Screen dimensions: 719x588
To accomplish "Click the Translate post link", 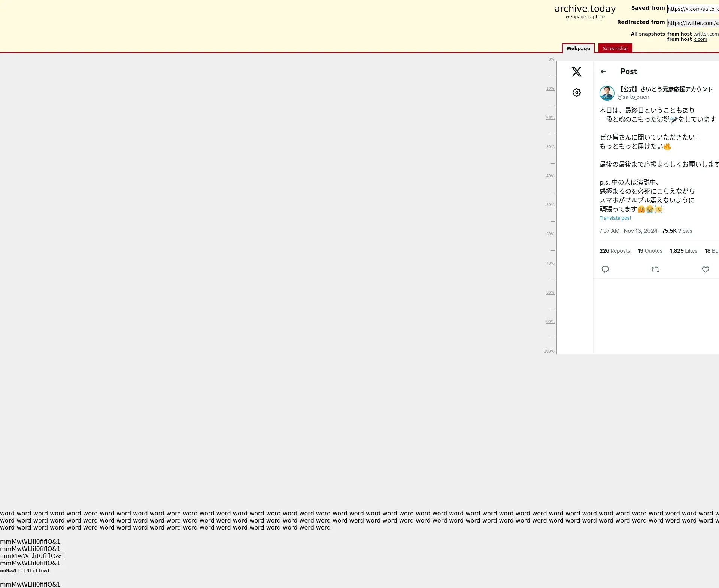I will pyautogui.click(x=615, y=218).
